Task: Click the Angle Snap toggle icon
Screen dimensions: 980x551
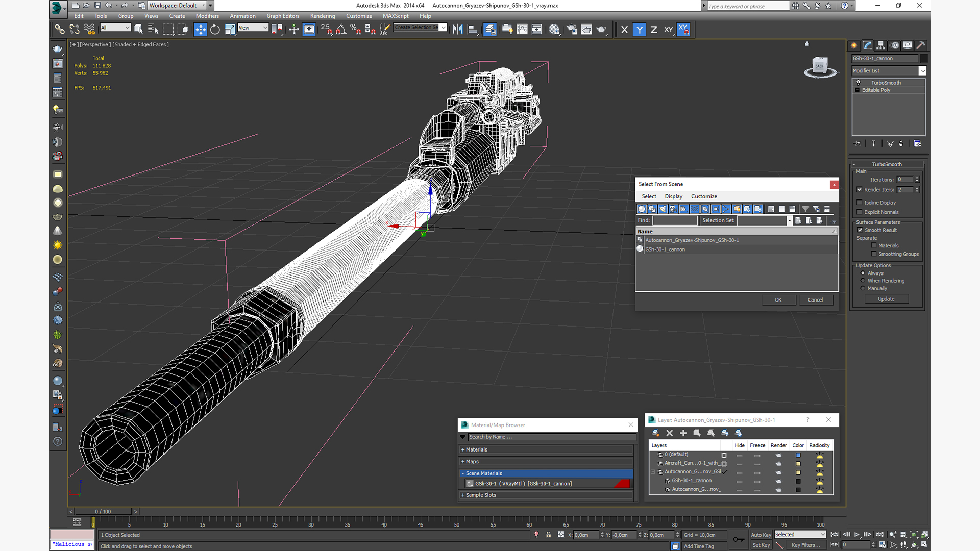Action: [x=341, y=30]
